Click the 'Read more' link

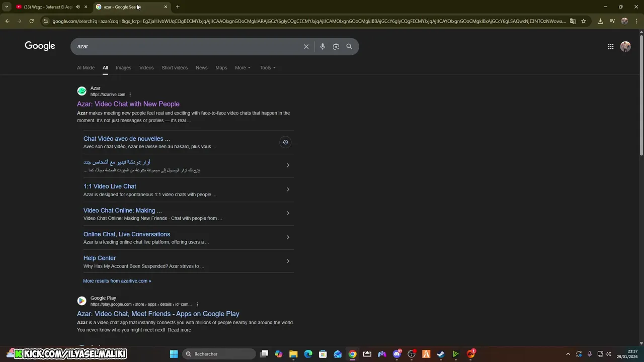click(179, 330)
